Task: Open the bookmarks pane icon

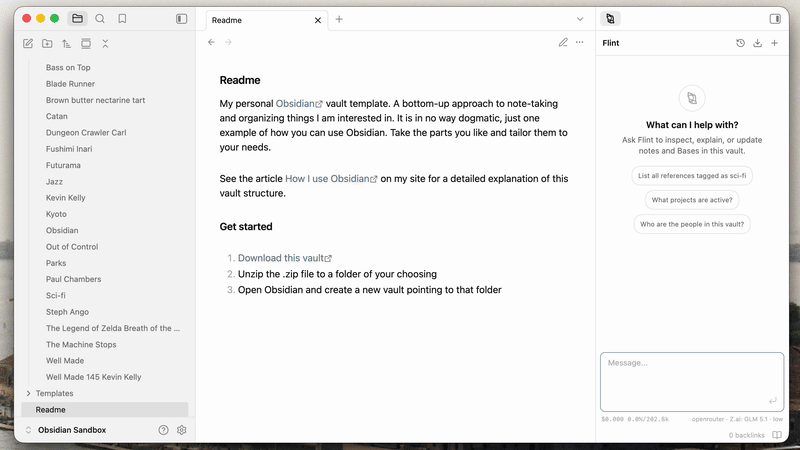Action: [x=122, y=19]
